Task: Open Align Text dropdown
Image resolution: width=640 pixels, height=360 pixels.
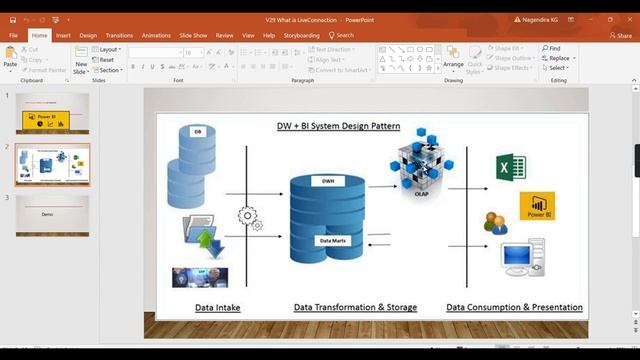Action: pos(327,60)
